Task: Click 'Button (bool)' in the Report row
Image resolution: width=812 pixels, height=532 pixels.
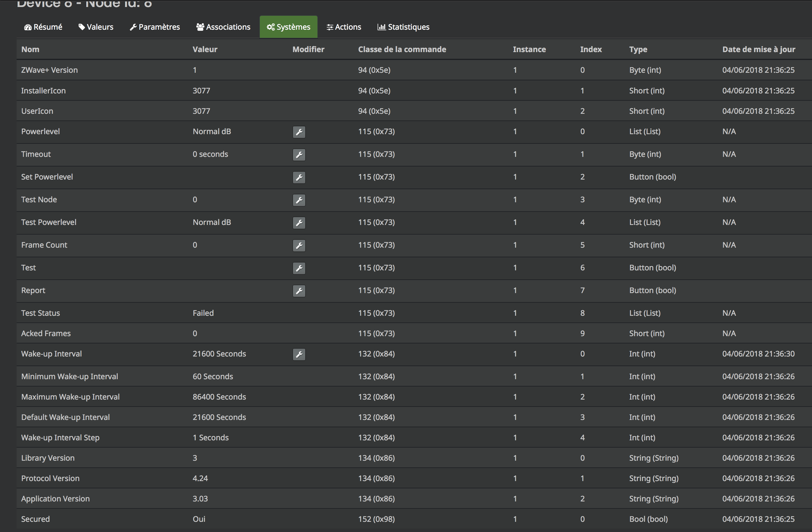Action: [653, 290]
